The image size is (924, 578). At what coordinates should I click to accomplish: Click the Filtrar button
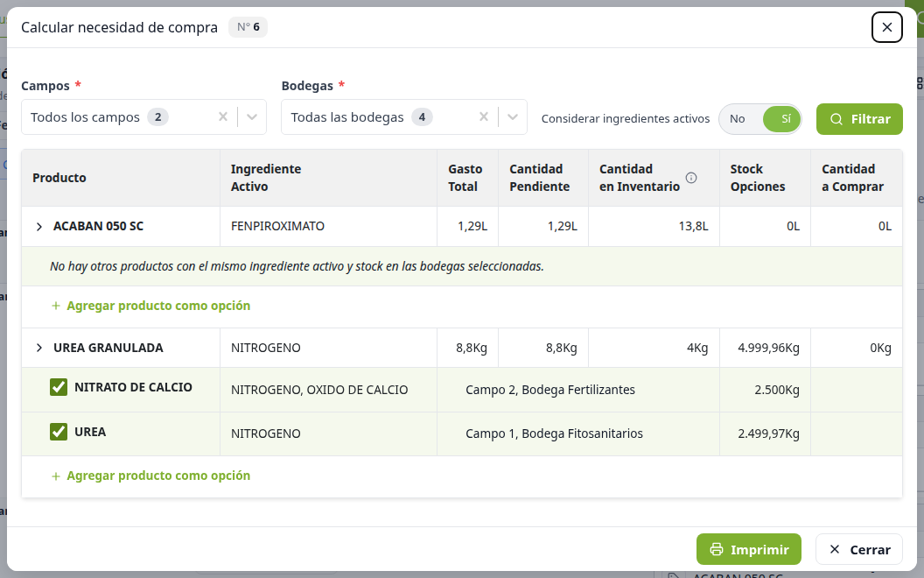coord(859,119)
